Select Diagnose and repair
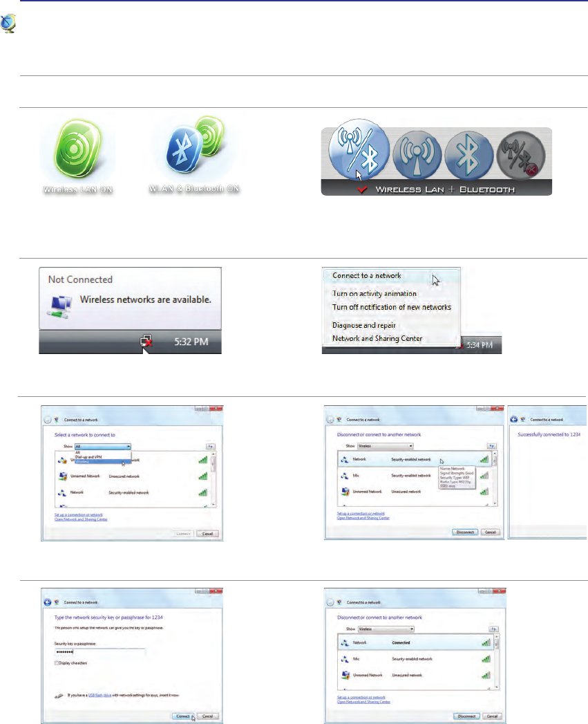 363,325
